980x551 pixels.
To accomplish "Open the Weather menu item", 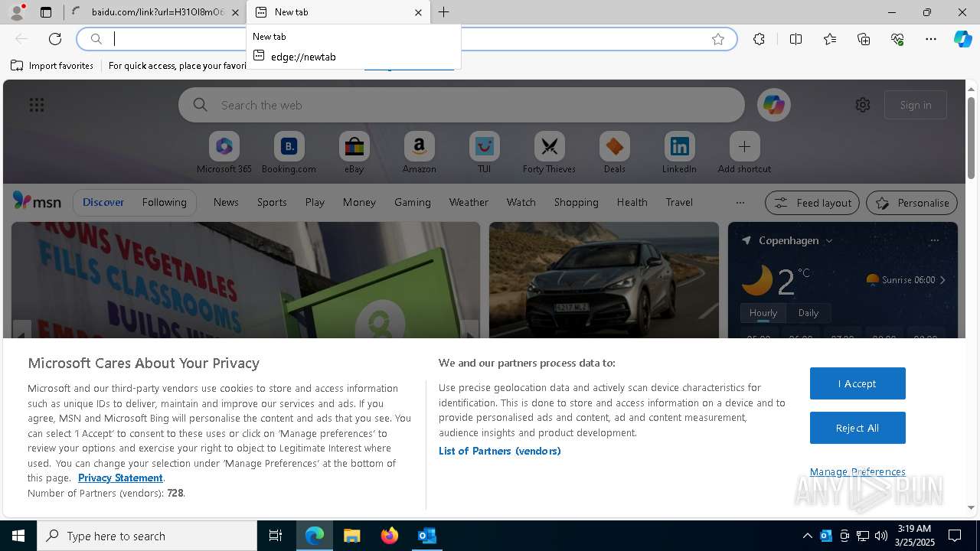I will [x=469, y=202].
